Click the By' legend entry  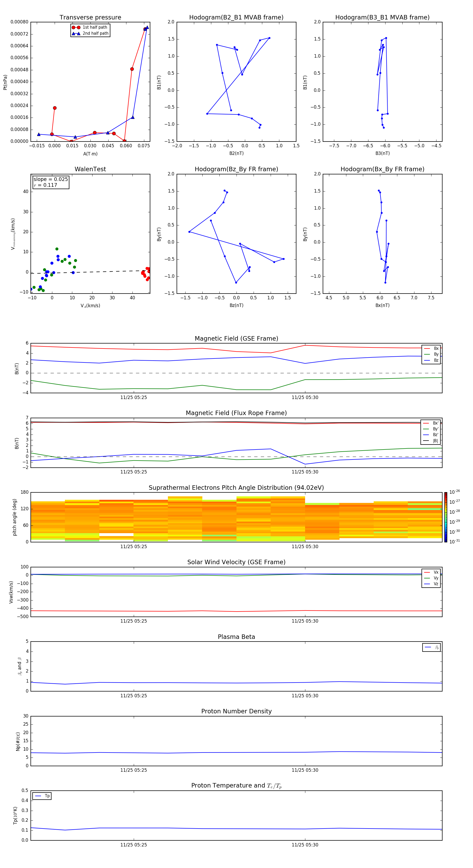point(431,429)
